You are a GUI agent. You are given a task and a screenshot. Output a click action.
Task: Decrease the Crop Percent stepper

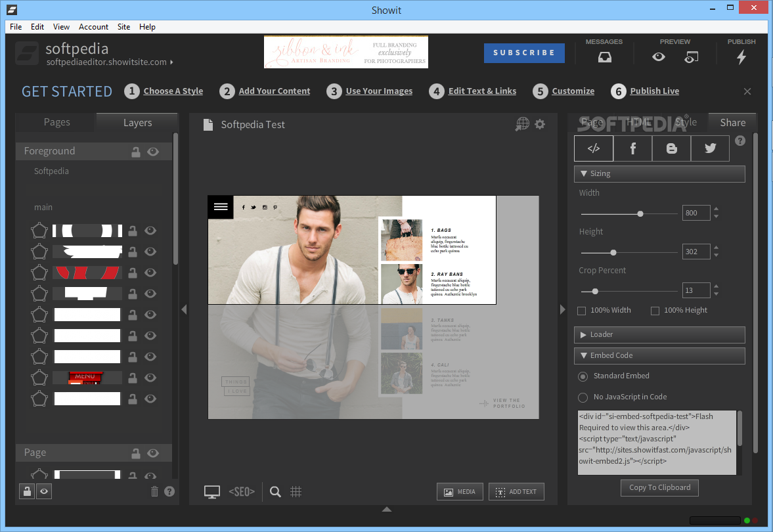tap(716, 294)
